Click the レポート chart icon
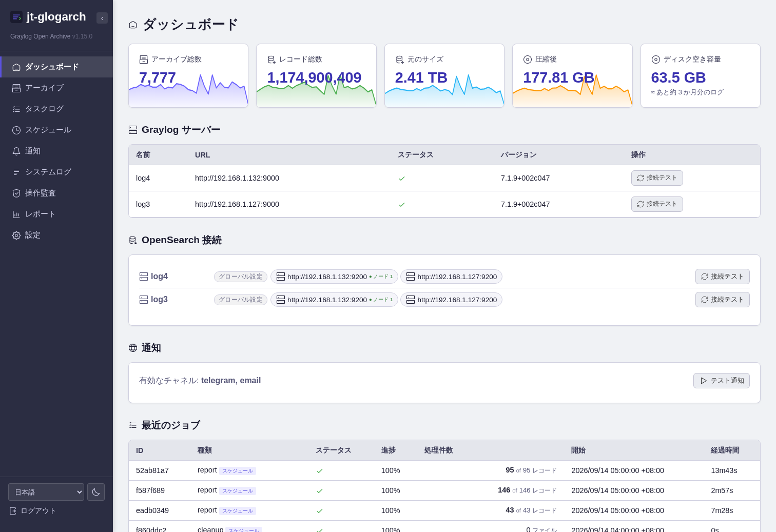The height and width of the screenshot is (532, 776). click(16, 214)
